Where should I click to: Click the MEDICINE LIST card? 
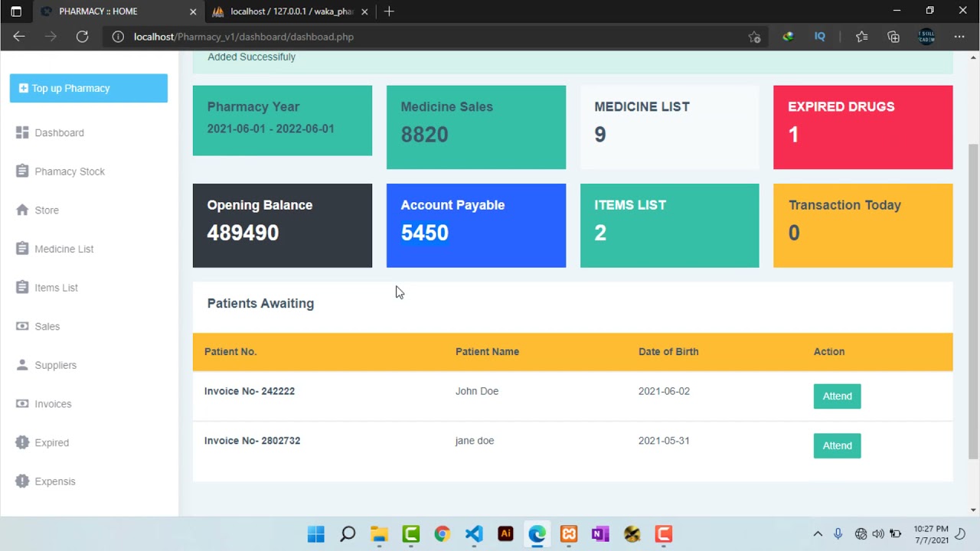(x=669, y=127)
